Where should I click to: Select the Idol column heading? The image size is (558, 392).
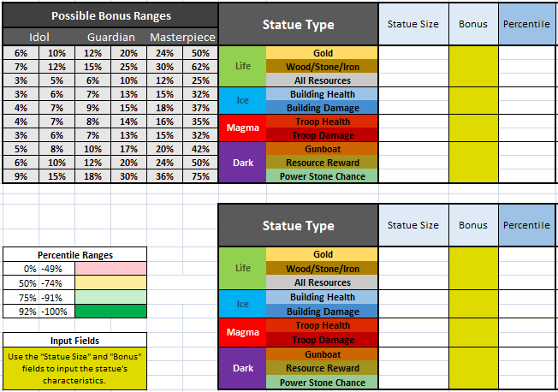click(x=39, y=38)
